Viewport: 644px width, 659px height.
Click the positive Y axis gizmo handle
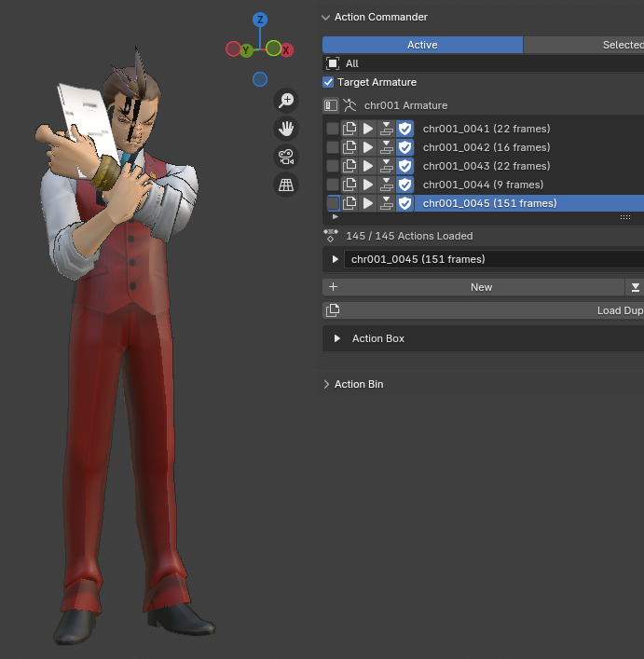(246, 50)
